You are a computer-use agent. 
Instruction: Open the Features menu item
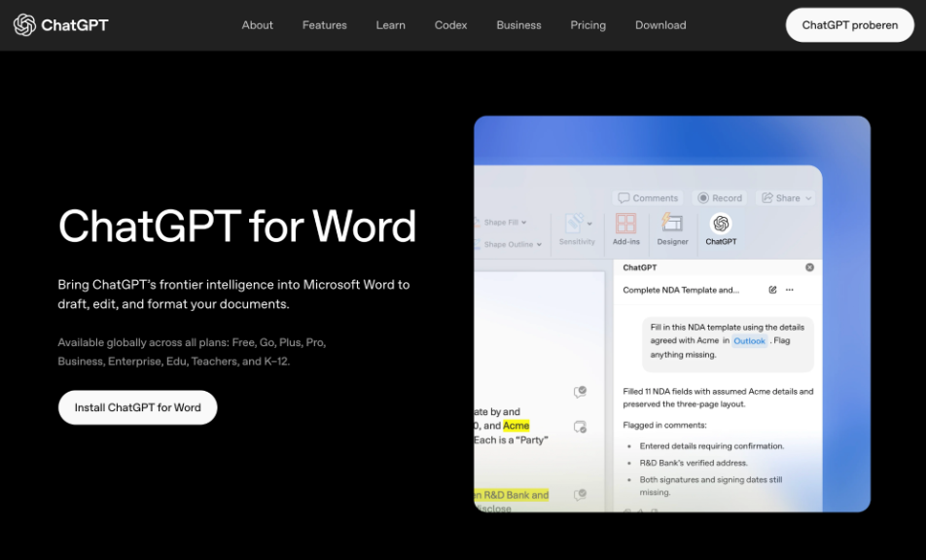coord(324,24)
